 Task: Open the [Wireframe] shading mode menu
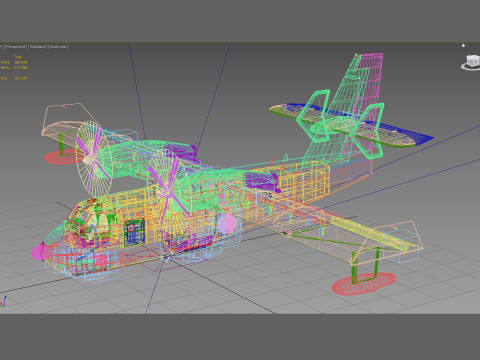click(59, 47)
